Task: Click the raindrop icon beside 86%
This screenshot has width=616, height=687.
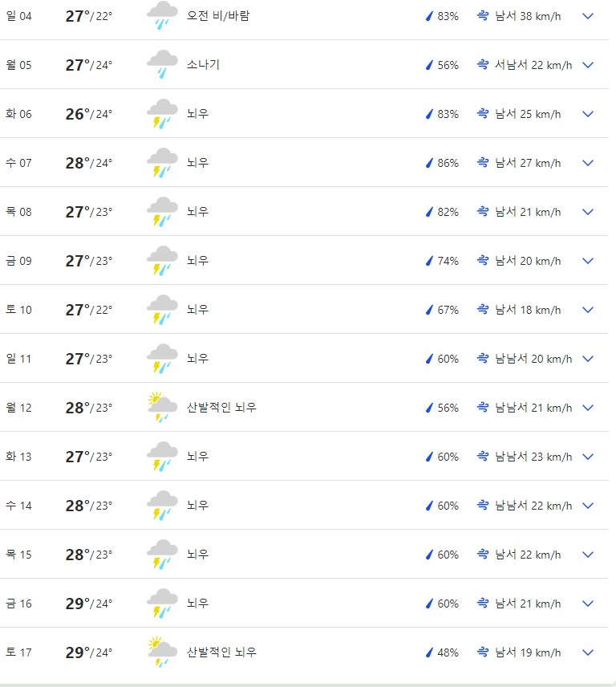Action: (x=429, y=163)
